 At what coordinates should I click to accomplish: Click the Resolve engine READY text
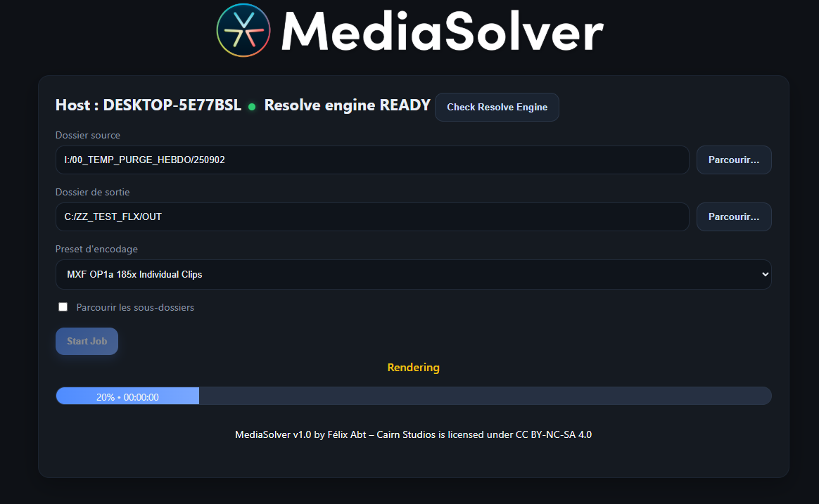[x=347, y=105]
